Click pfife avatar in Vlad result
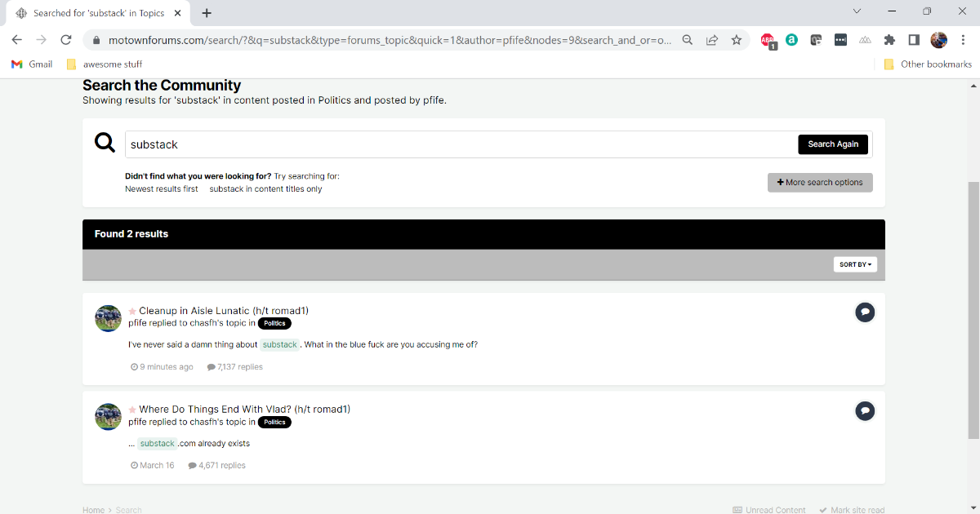 point(109,417)
